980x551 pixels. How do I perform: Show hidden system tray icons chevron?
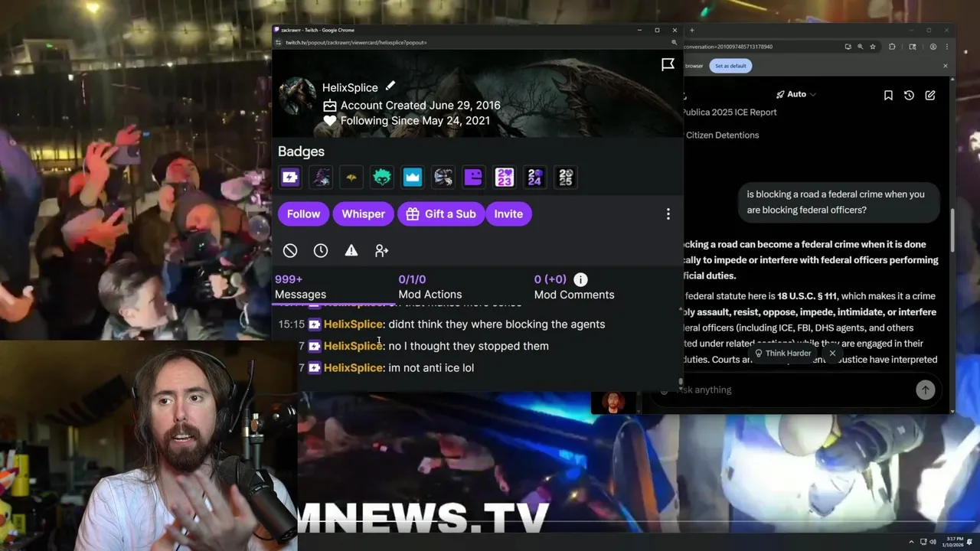pyautogui.click(x=911, y=543)
